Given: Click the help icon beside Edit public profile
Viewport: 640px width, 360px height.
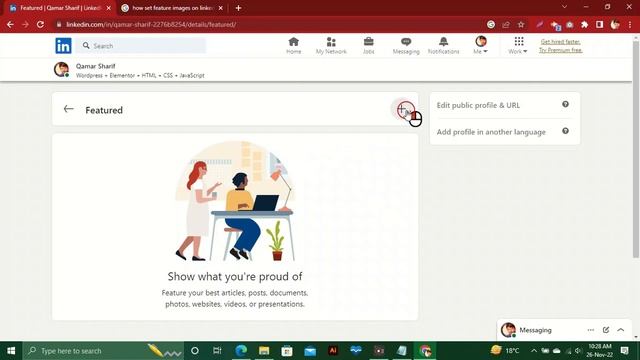Looking at the screenshot, I should pos(565,104).
